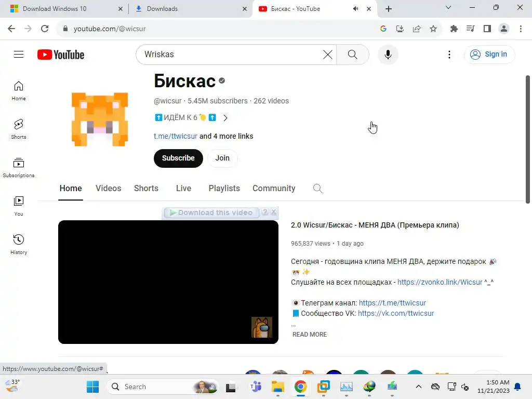Image resolution: width=532 pixels, height=399 pixels.
Task: Open the channel Community tab
Action: coord(274,188)
